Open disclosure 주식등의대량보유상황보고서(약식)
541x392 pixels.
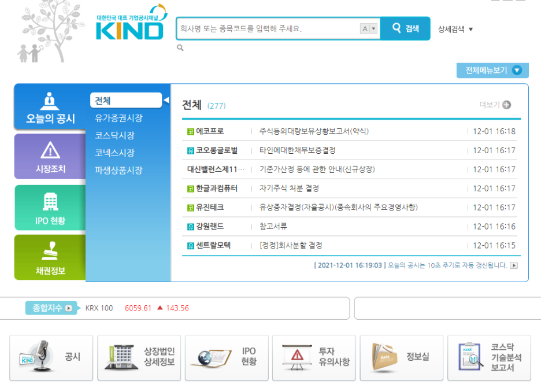point(314,131)
